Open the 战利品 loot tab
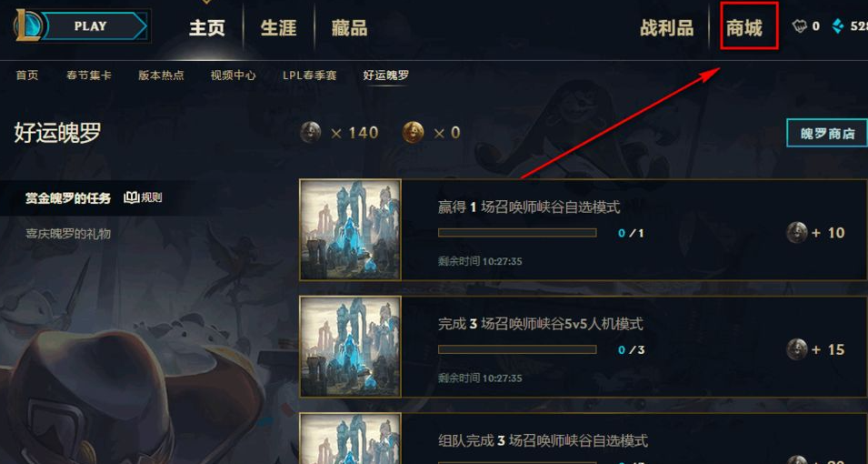 [x=666, y=27]
